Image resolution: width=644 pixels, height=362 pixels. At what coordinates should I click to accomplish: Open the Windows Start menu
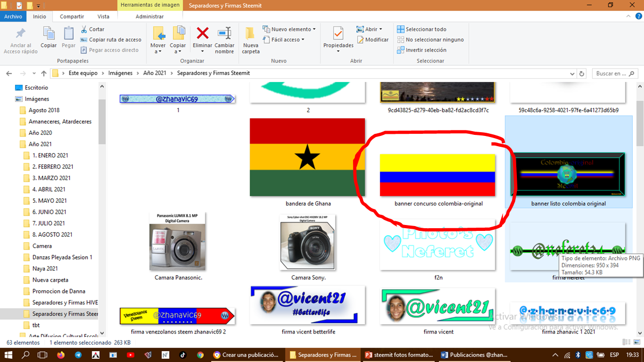8,355
